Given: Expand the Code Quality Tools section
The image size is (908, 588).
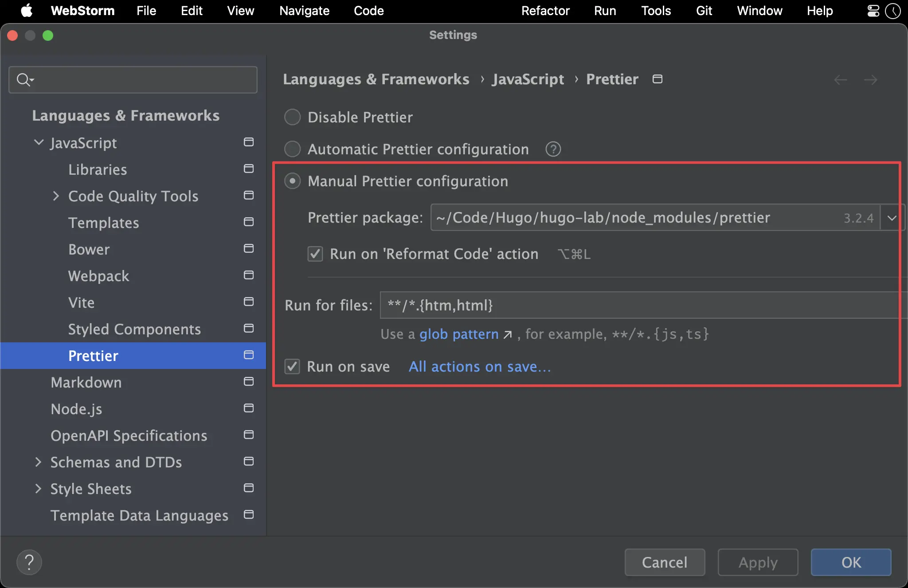Looking at the screenshot, I should click(56, 196).
